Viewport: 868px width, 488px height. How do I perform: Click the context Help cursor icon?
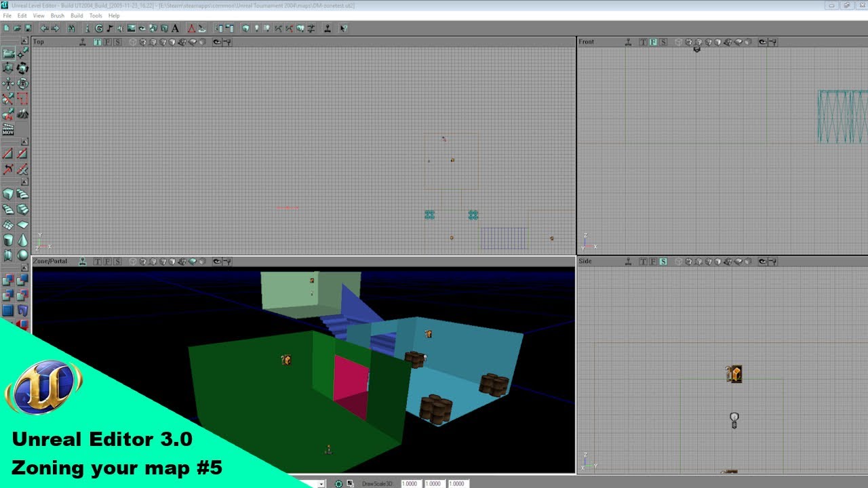[x=344, y=28]
